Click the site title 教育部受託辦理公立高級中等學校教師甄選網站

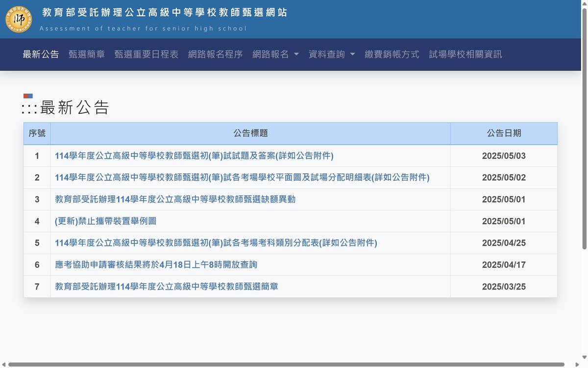point(165,13)
